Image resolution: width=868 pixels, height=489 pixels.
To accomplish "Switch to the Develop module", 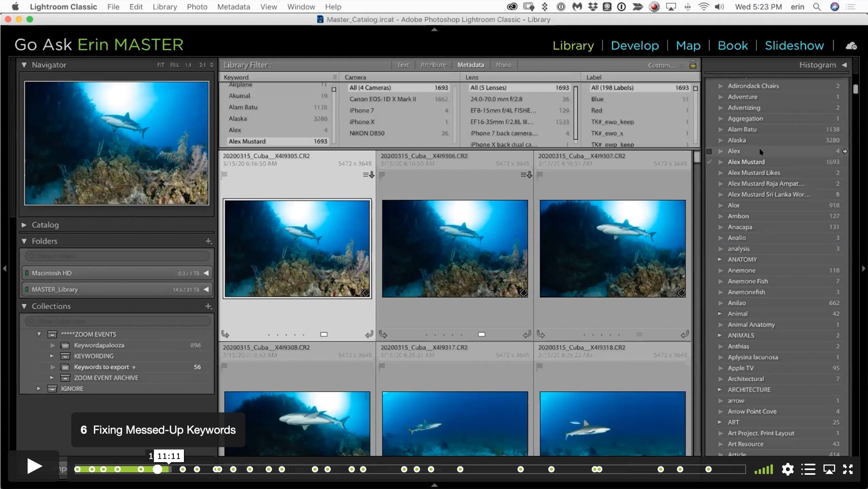I will (635, 45).
